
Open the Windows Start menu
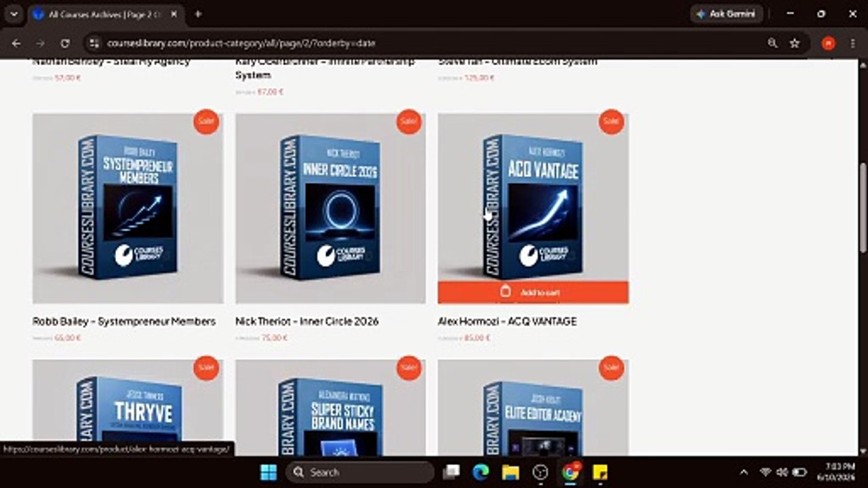coord(269,472)
